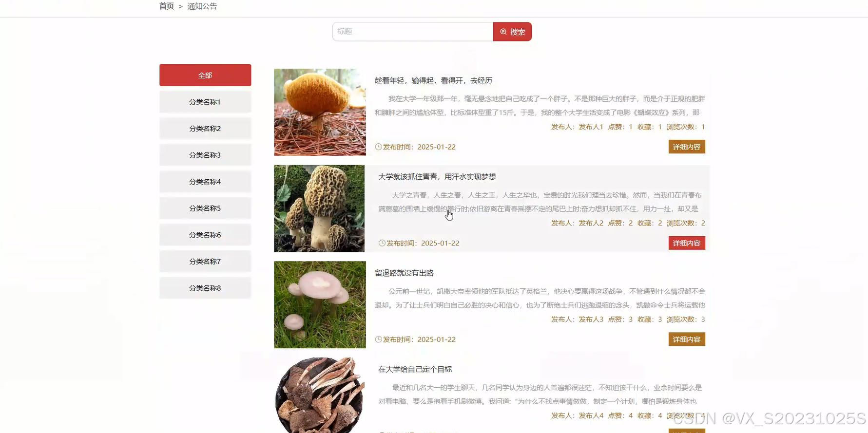Click clock icon beside second article's 发布时间
Screen dimensions: 868x433
(x=382, y=243)
